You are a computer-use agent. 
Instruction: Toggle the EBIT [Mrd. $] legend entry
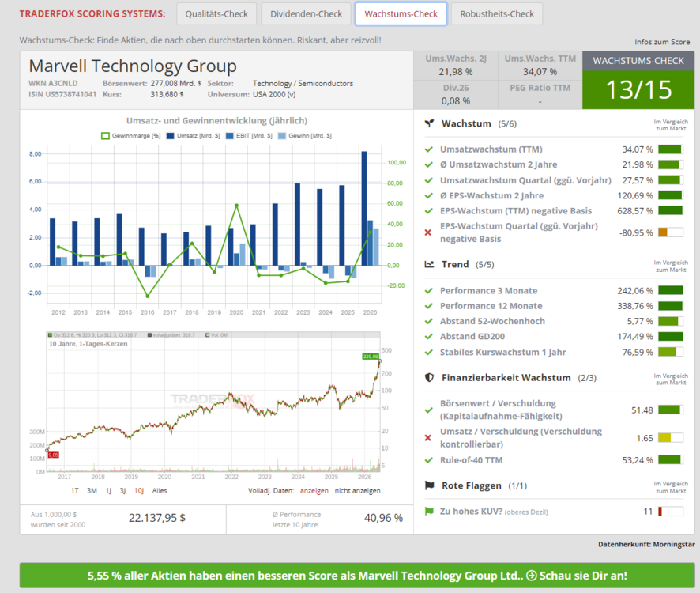249,136
